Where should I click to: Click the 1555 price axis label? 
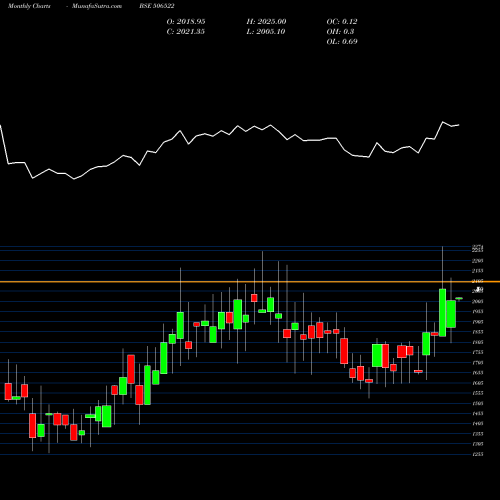[478, 393]
